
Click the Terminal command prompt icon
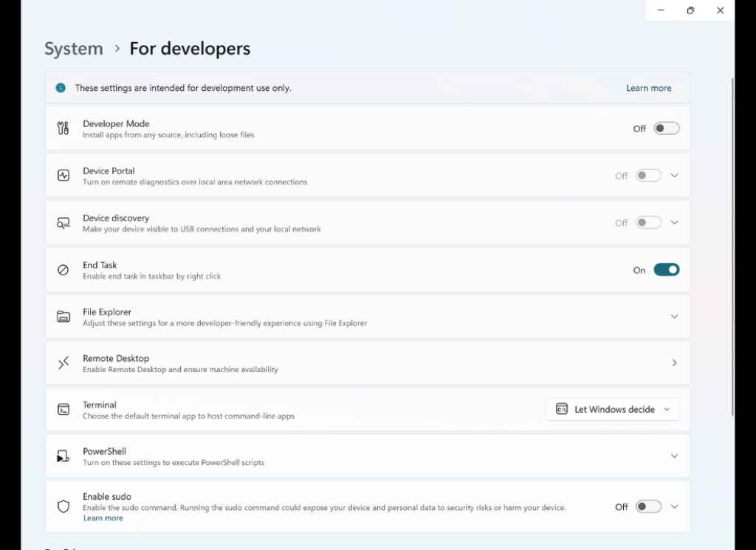[x=63, y=409]
